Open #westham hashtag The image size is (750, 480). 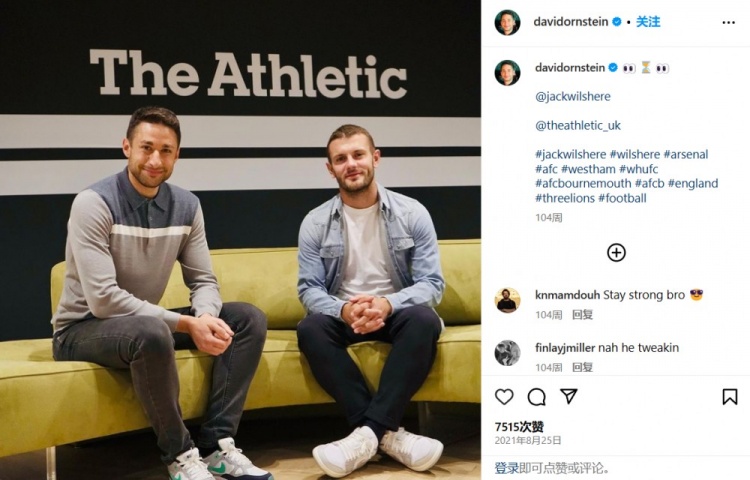point(588,169)
